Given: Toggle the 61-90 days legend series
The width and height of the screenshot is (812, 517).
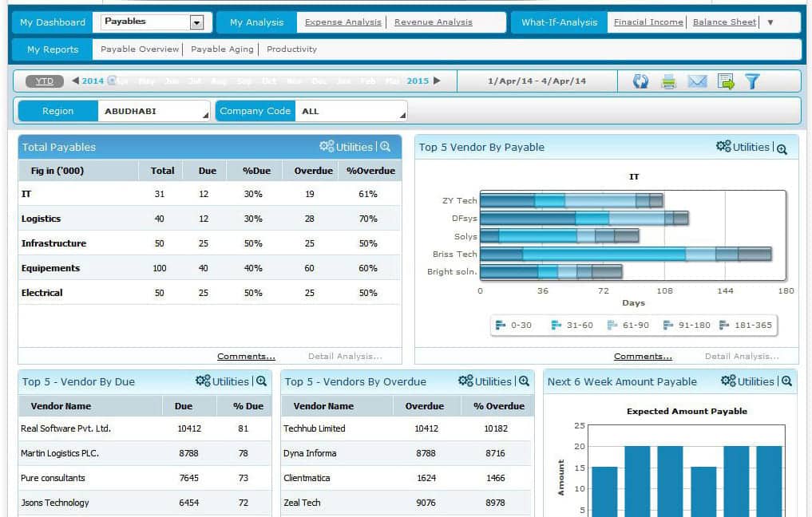Looking at the screenshot, I should [628, 325].
